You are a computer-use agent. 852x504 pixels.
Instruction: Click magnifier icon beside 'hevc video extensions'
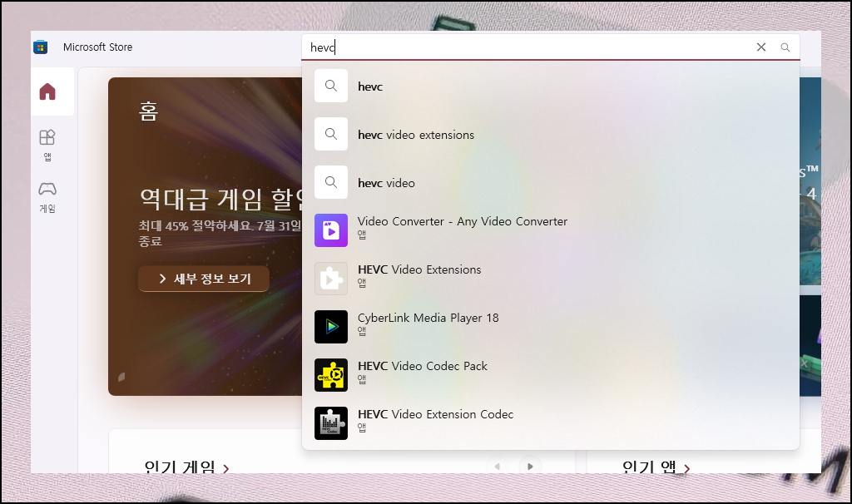pos(331,134)
